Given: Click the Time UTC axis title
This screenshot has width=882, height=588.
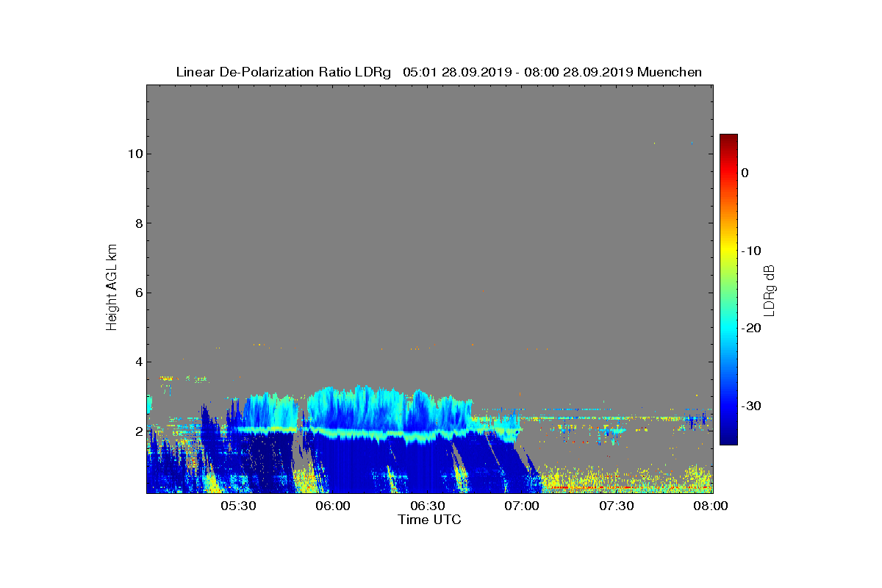Looking at the screenshot, I should point(430,520).
